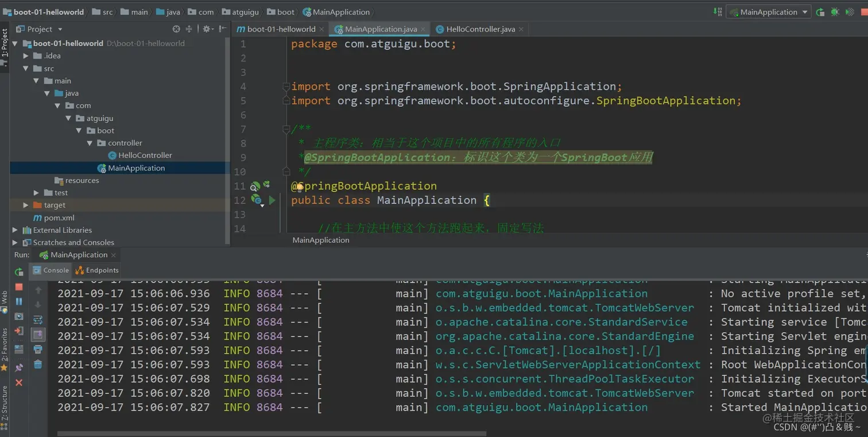Image resolution: width=868 pixels, height=437 pixels.
Task: Run main class from gutter play arrow
Action: coord(272,200)
